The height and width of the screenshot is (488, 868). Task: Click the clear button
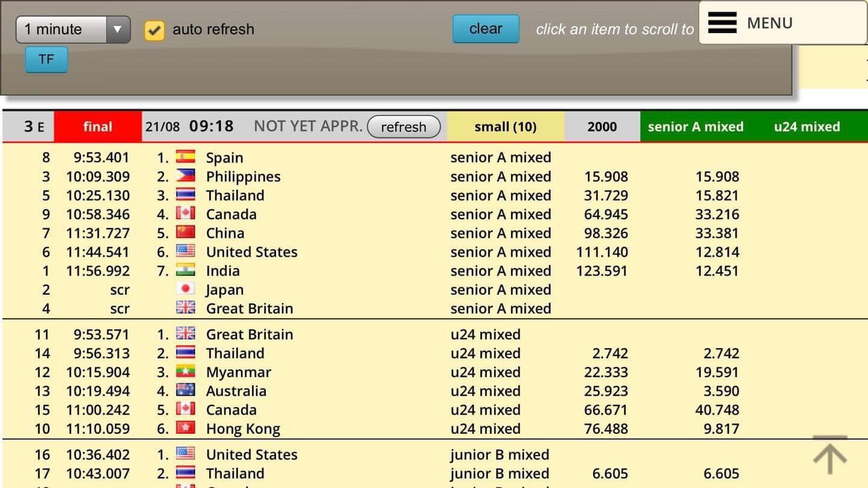(x=486, y=28)
